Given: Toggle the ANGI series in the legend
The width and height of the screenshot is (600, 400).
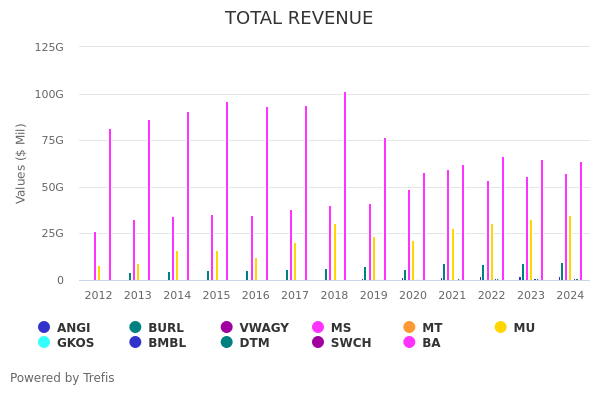Looking at the screenshot, I should click(x=44, y=327).
